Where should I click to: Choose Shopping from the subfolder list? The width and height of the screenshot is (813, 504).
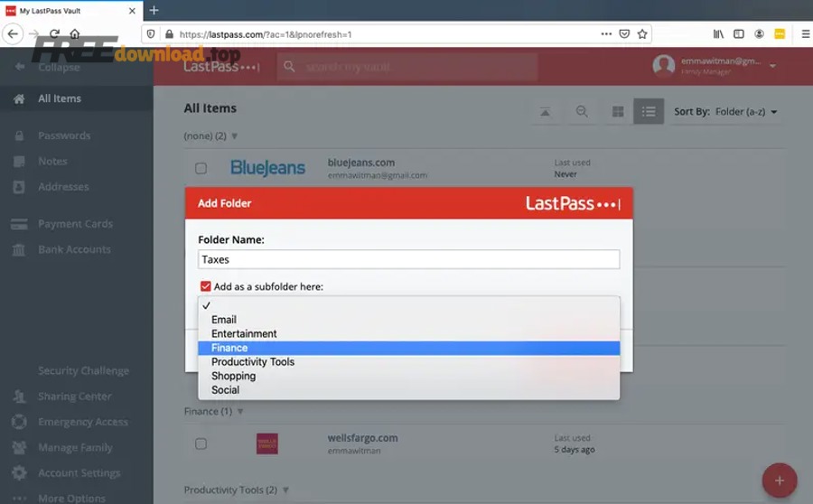pyautogui.click(x=233, y=376)
